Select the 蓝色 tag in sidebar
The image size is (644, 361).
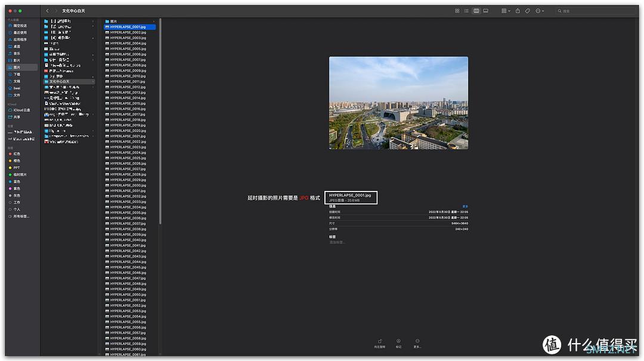point(17,182)
